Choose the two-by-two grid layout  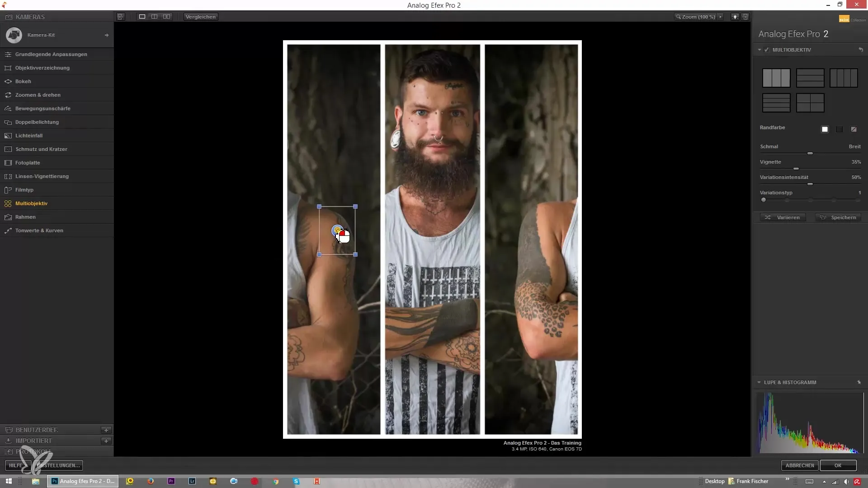(x=810, y=103)
